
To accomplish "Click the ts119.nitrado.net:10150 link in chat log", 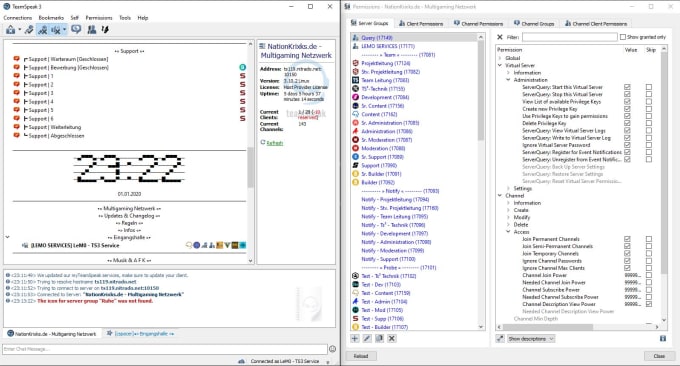I will click(130, 288).
